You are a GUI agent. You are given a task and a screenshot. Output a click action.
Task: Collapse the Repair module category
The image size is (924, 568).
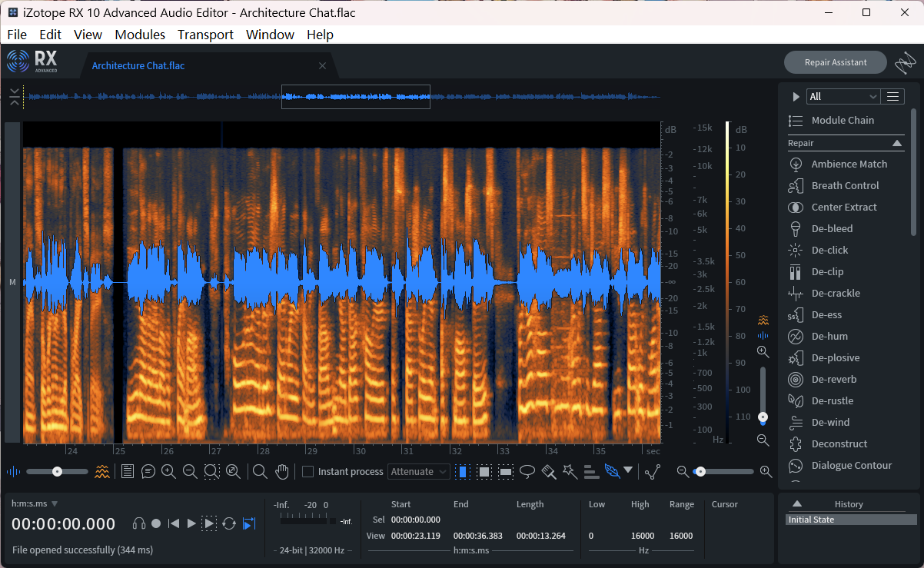[x=897, y=143]
